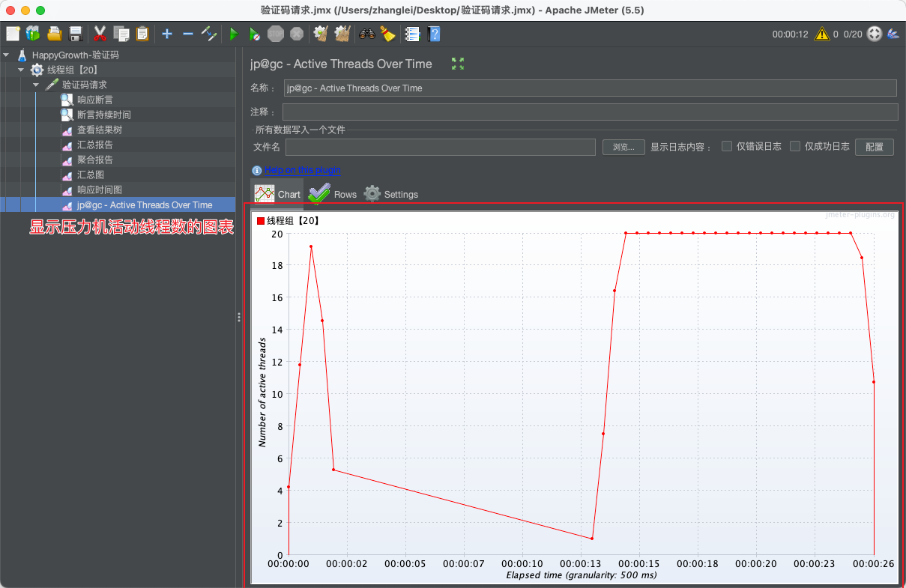Screen dimensions: 906x588
Task: Click the 'Elapsed time (granularity: 500 ms)' label
Action: pos(581,575)
